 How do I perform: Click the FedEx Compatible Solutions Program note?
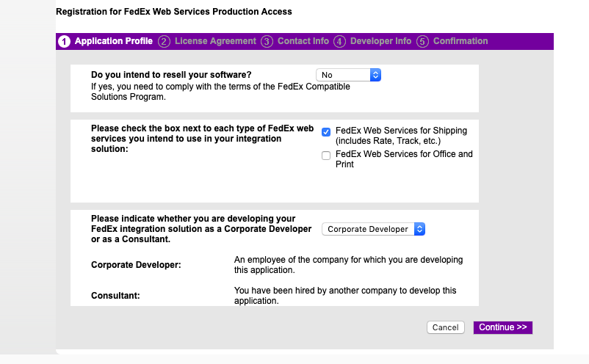(x=220, y=92)
